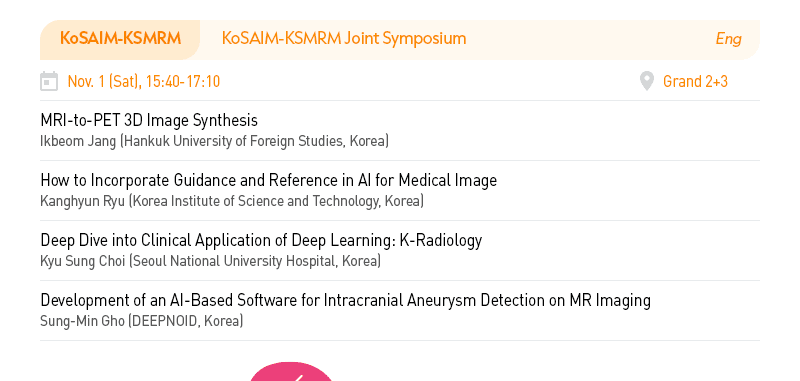
Task: Open the MRI-to-PET 3D Image Synthesis talk
Action: click(x=149, y=120)
